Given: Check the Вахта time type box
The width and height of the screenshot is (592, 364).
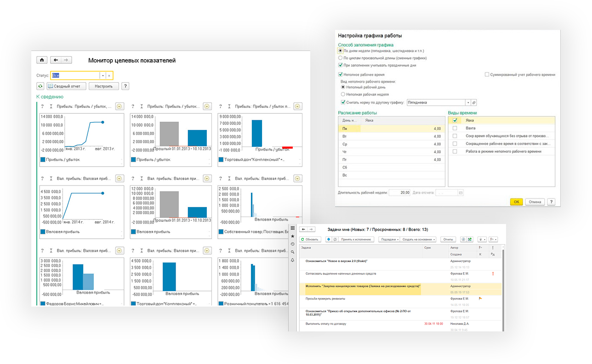Looking at the screenshot, I should (x=455, y=128).
